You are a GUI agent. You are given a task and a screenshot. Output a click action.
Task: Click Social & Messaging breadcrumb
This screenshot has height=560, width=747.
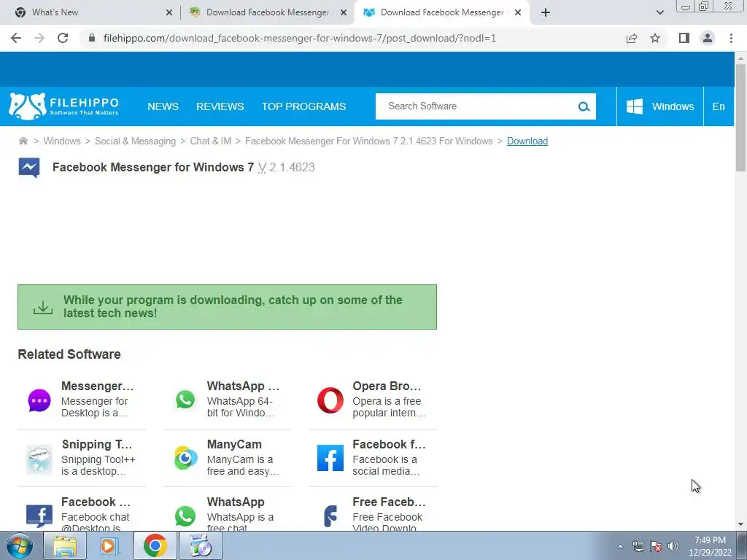click(135, 141)
